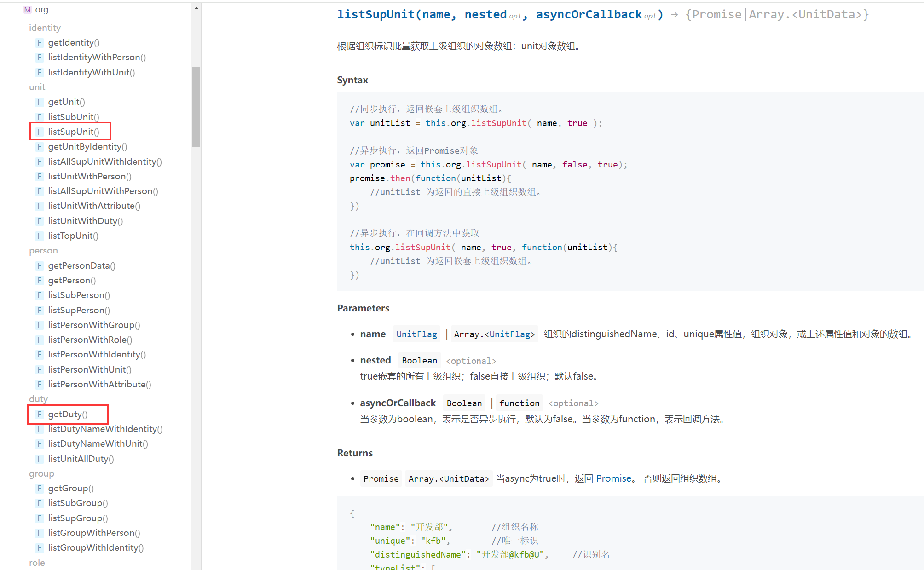Open the org module link
The image size is (924, 570).
point(41,10)
